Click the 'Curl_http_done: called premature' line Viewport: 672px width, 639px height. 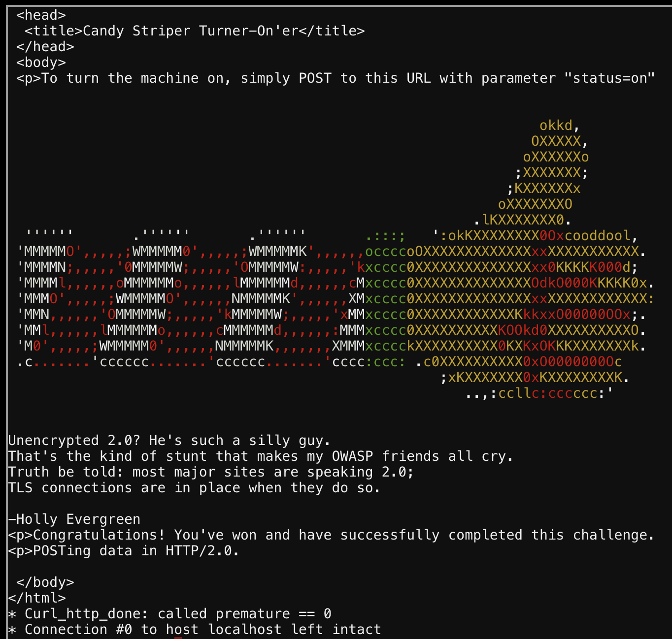coord(170,614)
